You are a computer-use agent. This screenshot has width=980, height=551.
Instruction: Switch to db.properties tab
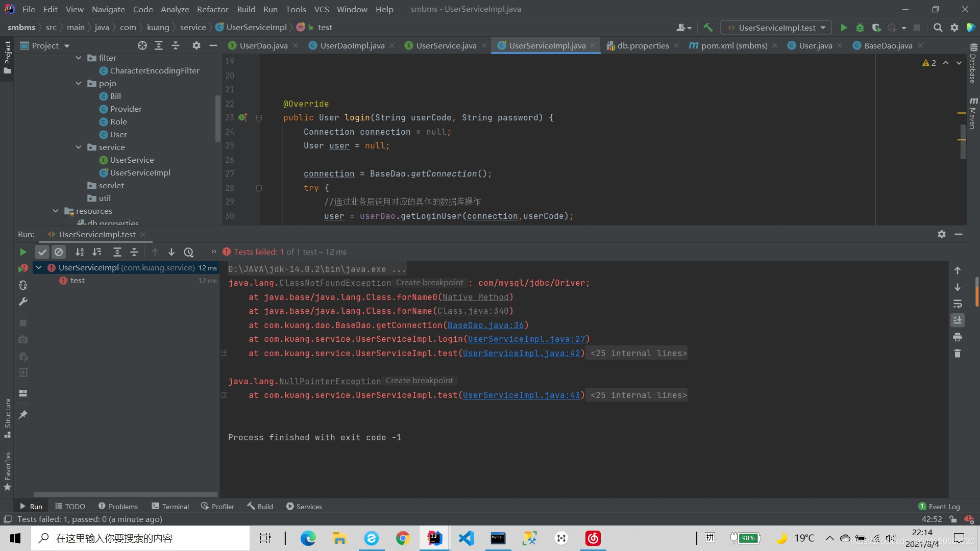tap(643, 46)
